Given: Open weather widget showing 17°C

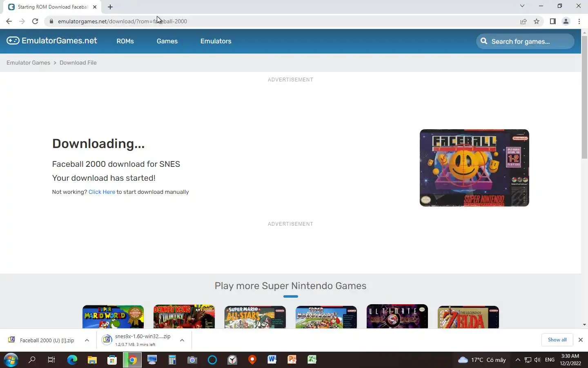Looking at the screenshot, I should 482,360.
